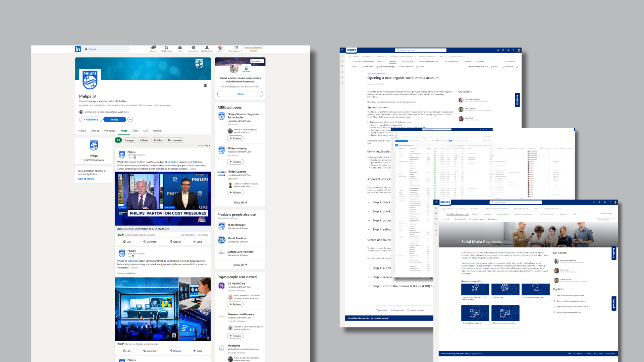Expand Step 1: check accordion in approval process

(x=379, y=202)
